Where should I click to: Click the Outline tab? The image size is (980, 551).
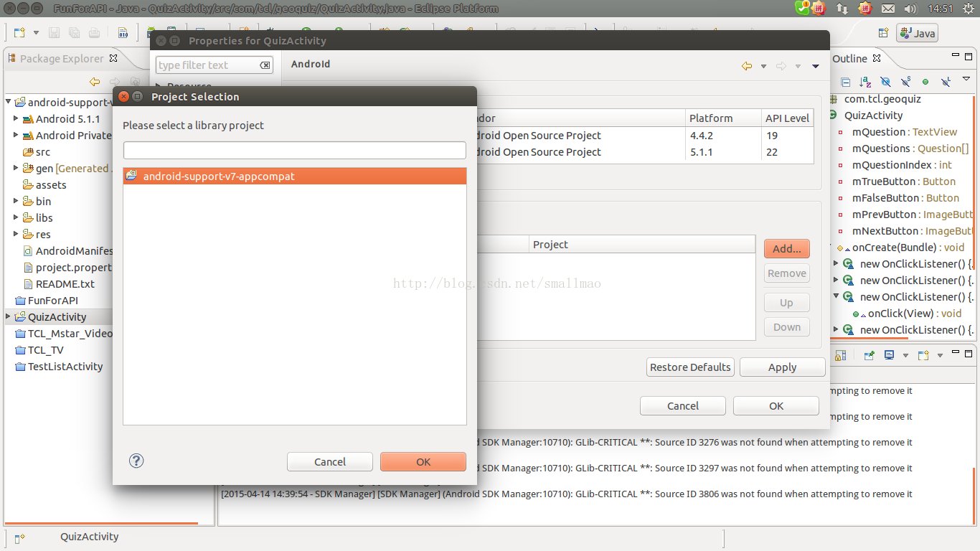tap(849, 59)
